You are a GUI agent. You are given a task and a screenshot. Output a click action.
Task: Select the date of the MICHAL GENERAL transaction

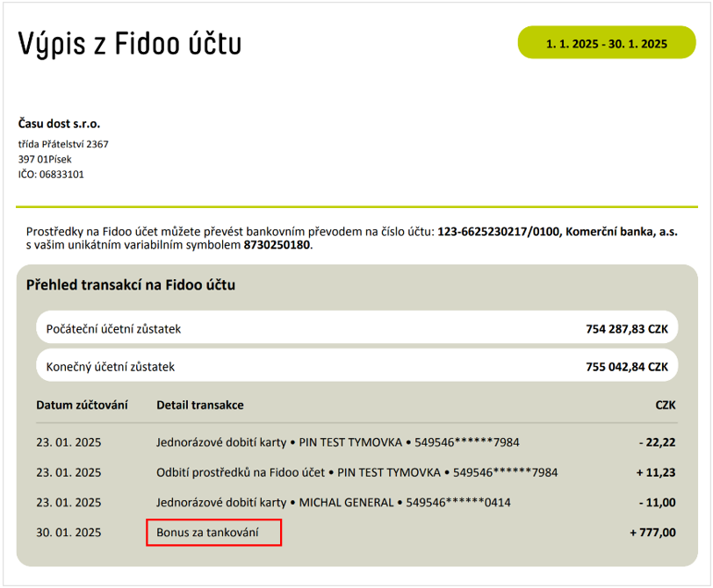(68, 503)
